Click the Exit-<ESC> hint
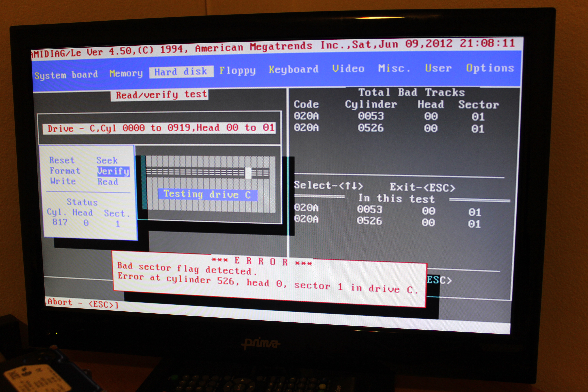The width and height of the screenshot is (588, 392). pos(422,187)
